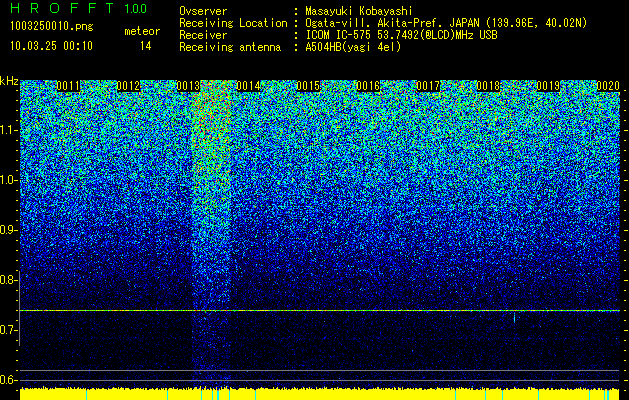Click the 1.0 kHz axis label
The image size is (629, 400).
tap(9, 180)
